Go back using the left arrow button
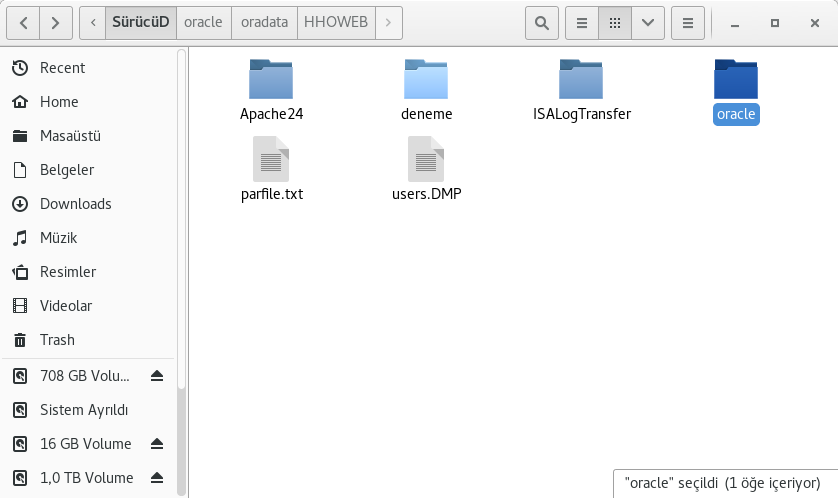Image resolution: width=838 pixels, height=498 pixels. click(24, 21)
